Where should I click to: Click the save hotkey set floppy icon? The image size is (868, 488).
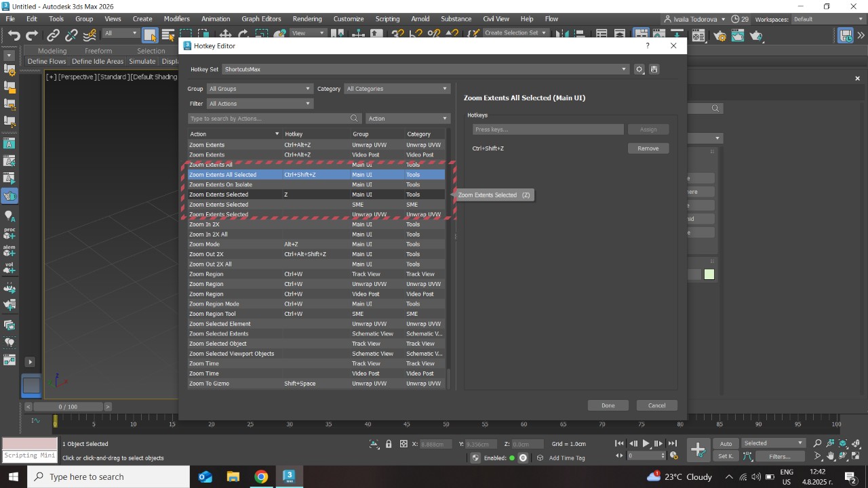tap(654, 69)
